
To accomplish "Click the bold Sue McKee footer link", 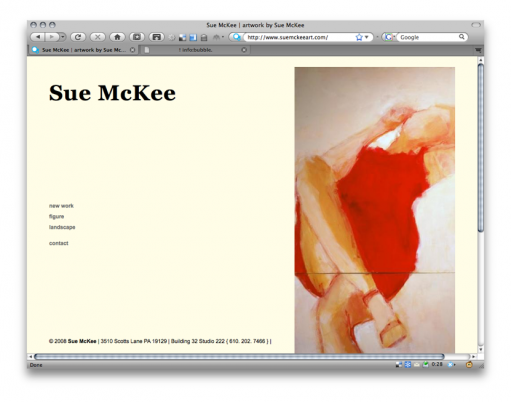I will pos(82,341).
